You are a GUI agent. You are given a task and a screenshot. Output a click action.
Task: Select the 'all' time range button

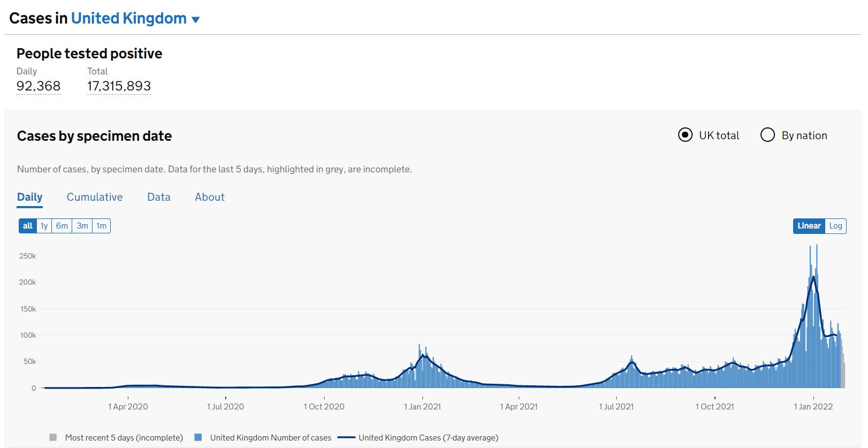click(28, 226)
